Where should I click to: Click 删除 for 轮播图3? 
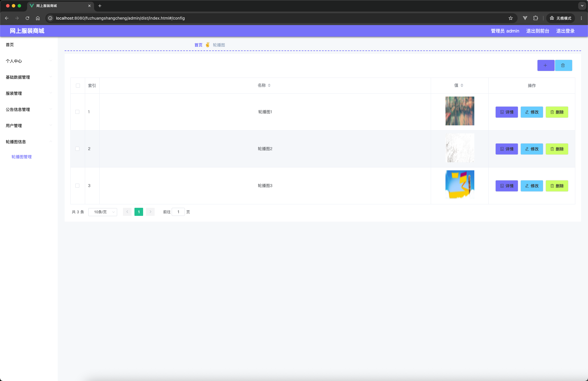coord(557,186)
